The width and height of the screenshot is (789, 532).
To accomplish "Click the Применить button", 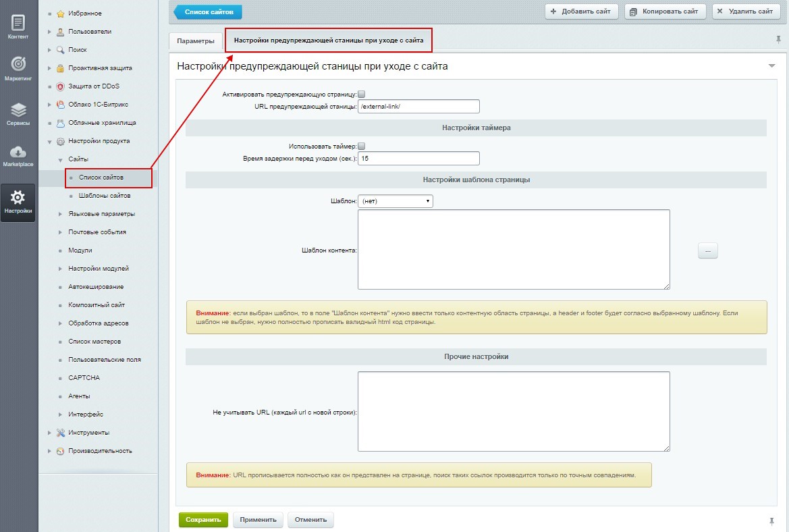I will tap(258, 519).
